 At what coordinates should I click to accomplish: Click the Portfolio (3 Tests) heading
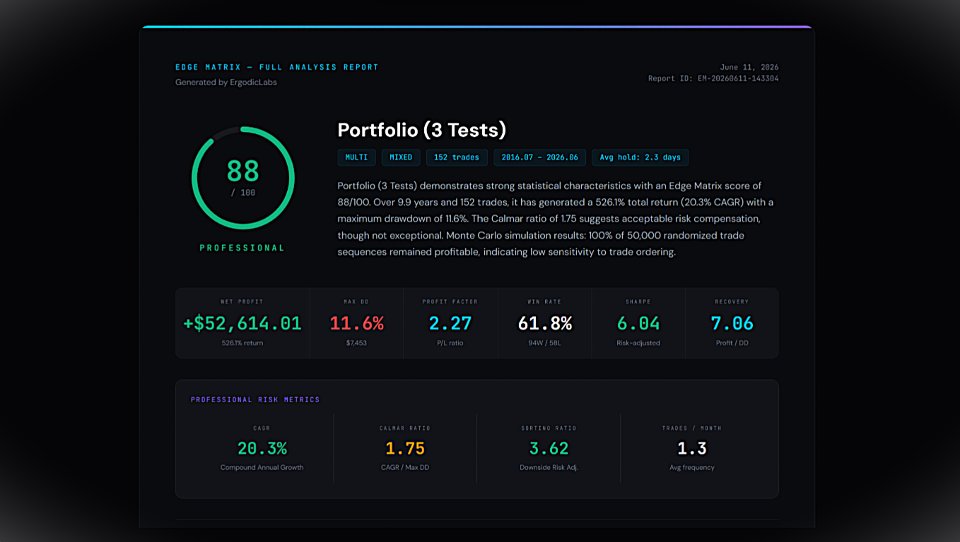coord(422,130)
